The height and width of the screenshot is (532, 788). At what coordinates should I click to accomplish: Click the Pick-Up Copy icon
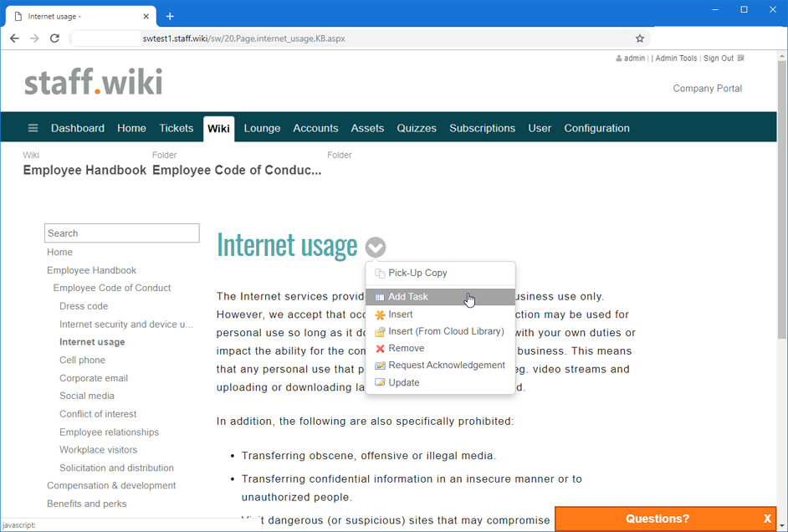tap(380, 274)
